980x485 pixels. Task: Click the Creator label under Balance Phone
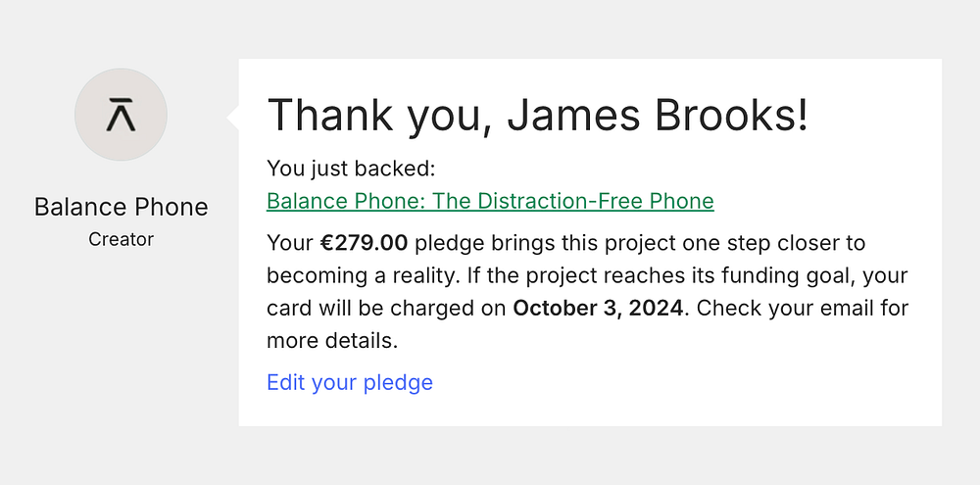click(x=121, y=238)
